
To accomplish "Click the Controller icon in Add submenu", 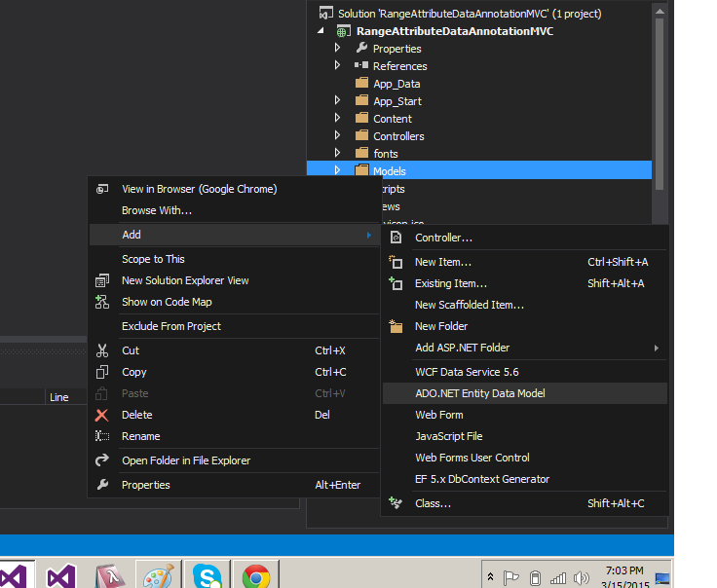I will (x=396, y=238).
